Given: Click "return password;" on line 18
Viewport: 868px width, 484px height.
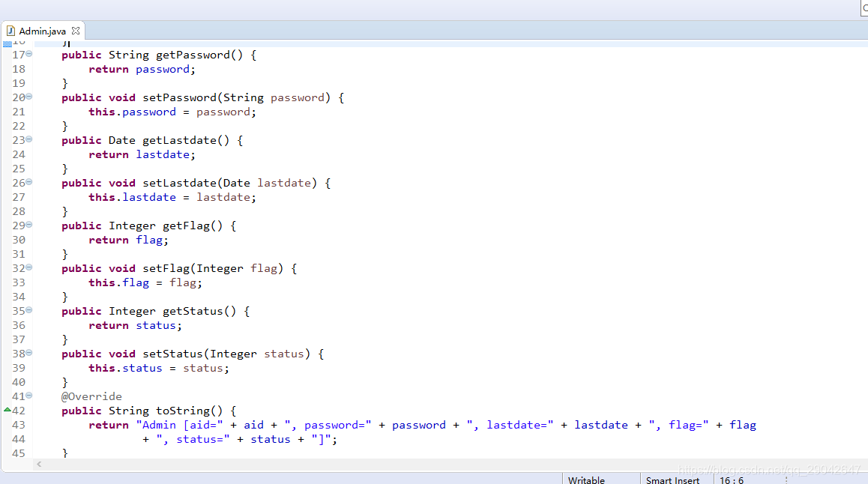Looking at the screenshot, I should click(142, 69).
